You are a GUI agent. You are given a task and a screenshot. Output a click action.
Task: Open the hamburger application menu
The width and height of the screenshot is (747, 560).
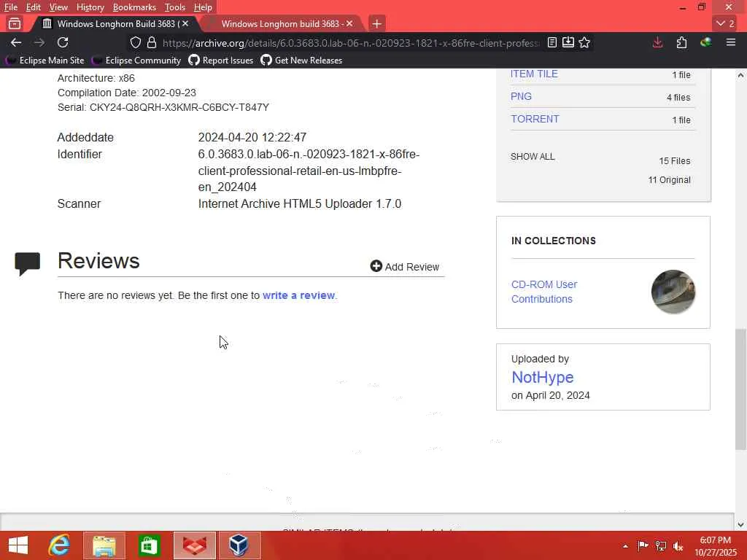(731, 43)
